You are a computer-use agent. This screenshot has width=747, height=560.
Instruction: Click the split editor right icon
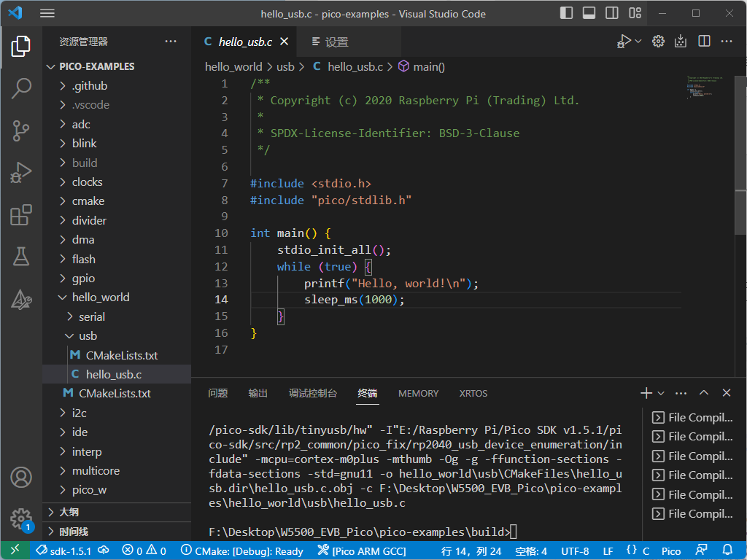coord(704,42)
